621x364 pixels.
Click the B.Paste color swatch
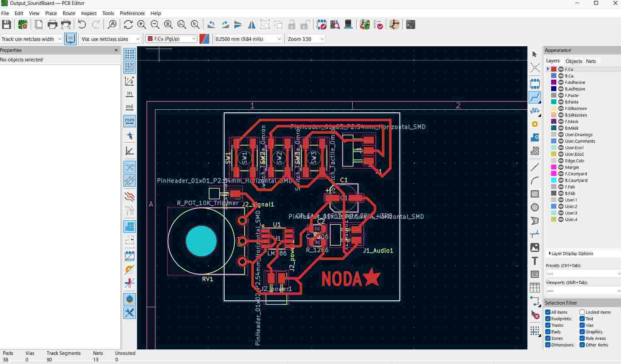[554, 102]
